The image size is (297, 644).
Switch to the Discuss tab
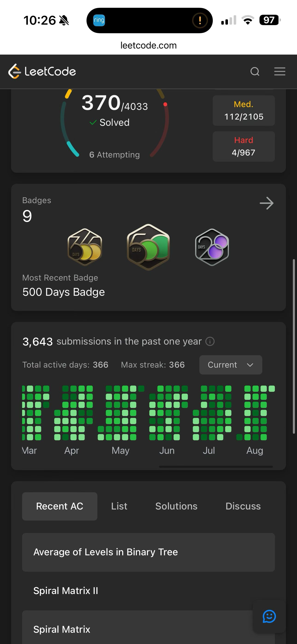[x=243, y=506]
